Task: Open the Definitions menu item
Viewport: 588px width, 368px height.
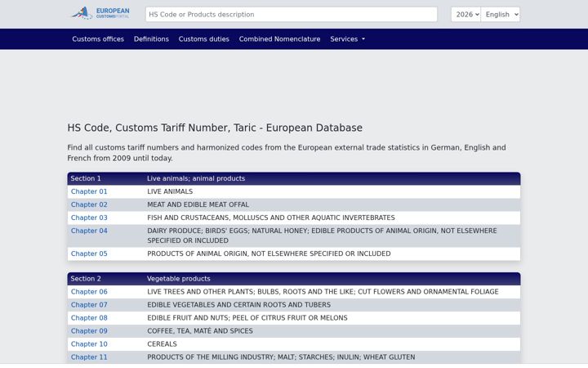Action: [151, 39]
